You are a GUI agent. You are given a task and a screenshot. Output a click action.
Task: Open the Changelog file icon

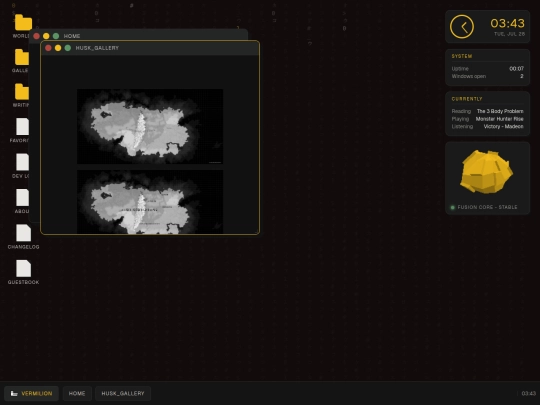click(x=23, y=233)
